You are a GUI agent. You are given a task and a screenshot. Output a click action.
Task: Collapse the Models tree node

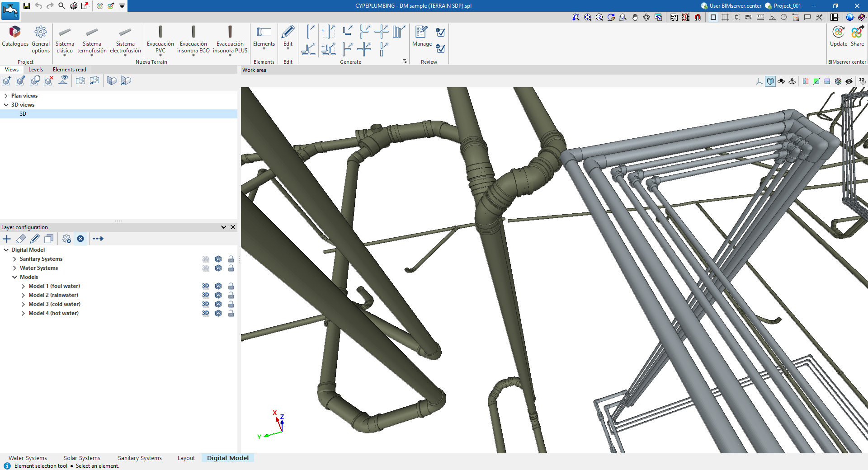tap(14, 277)
